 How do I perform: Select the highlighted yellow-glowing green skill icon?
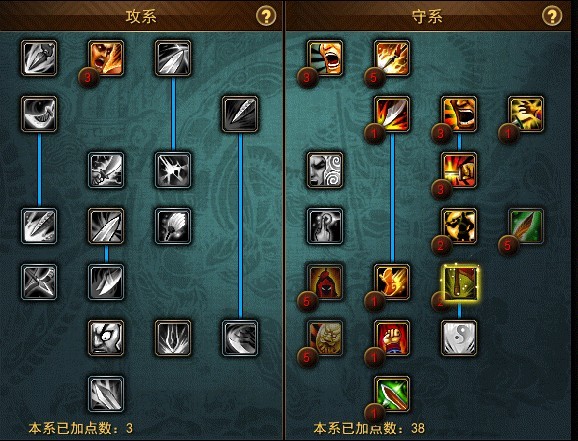click(x=459, y=282)
